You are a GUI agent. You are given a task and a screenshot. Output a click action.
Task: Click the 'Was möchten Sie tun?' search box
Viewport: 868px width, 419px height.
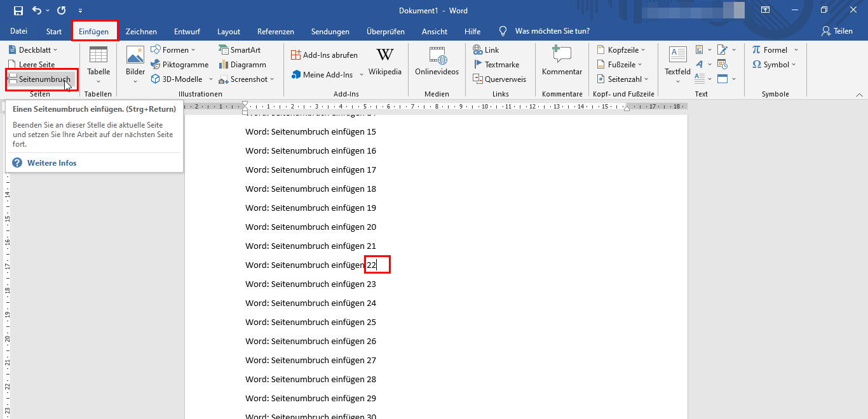pos(552,31)
